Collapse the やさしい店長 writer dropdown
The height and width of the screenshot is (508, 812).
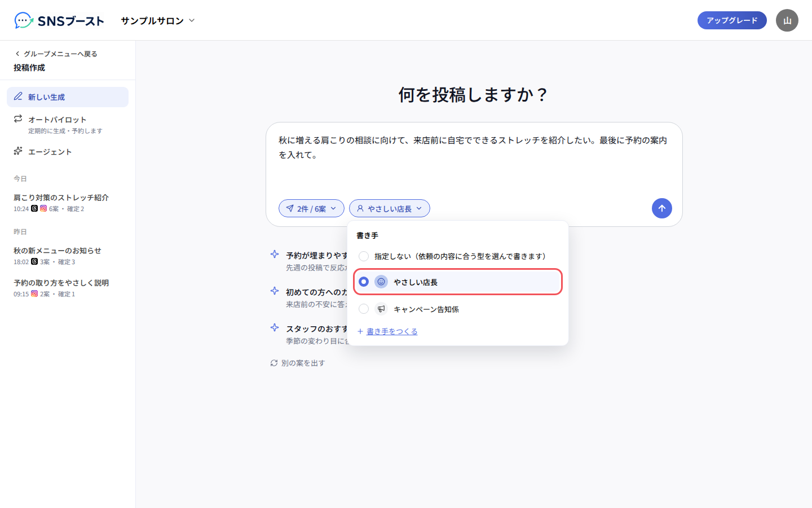point(390,208)
